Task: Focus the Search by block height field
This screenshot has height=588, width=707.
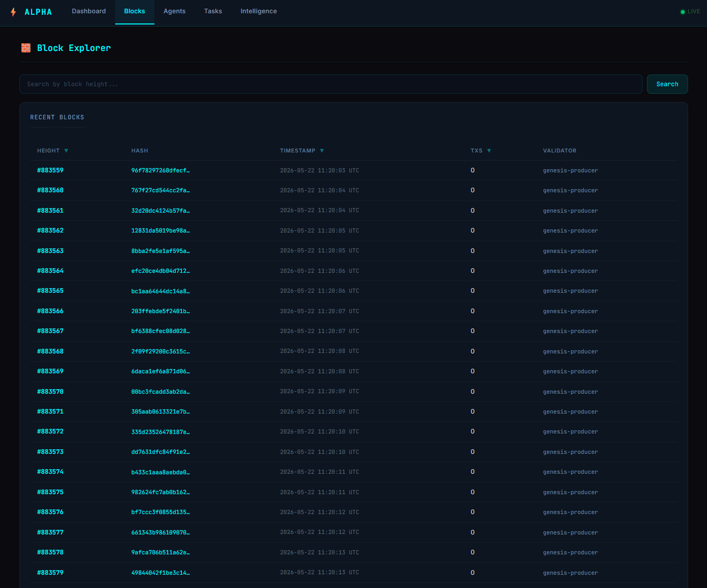Action: [331, 84]
